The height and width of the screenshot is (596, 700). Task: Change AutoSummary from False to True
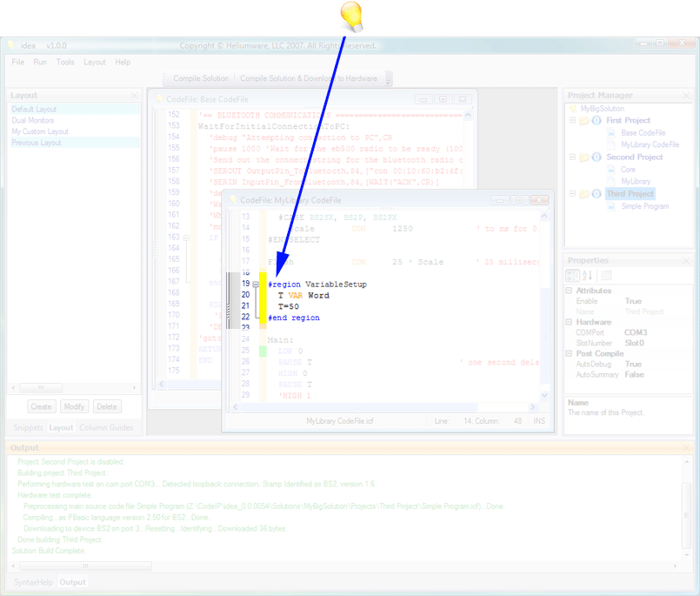pos(633,374)
